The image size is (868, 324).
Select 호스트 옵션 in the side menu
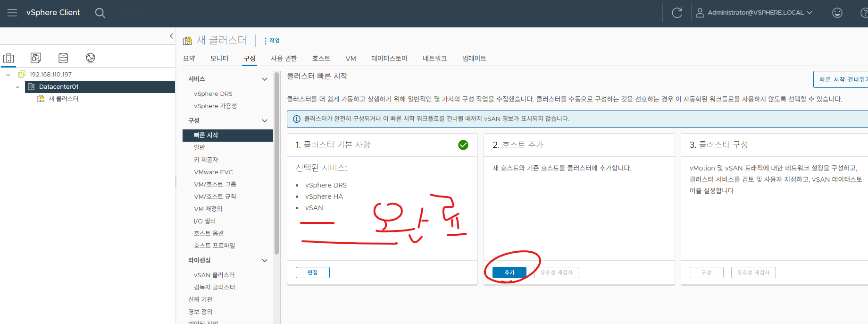[209, 234]
